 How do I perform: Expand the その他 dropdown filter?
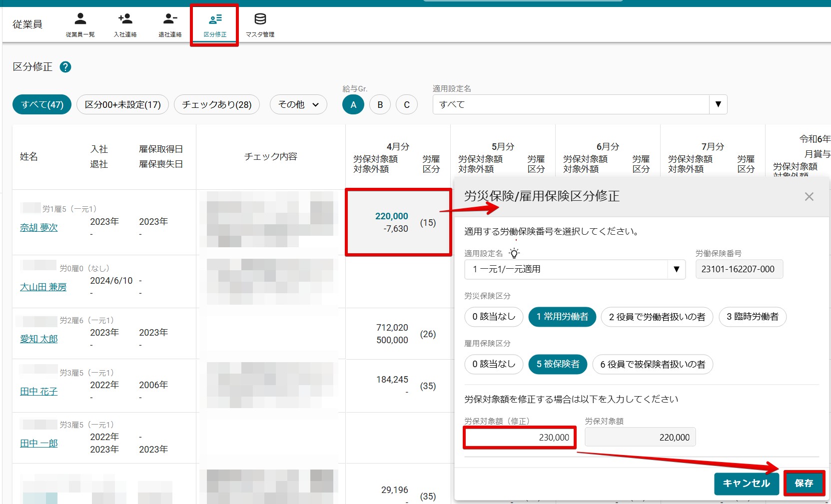(x=298, y=104)
